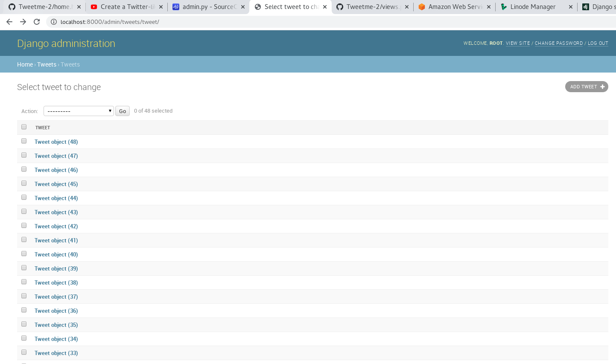Screen dimensions: 616x364
Task: Open Tweet object (39)
Action: point(56,268)
